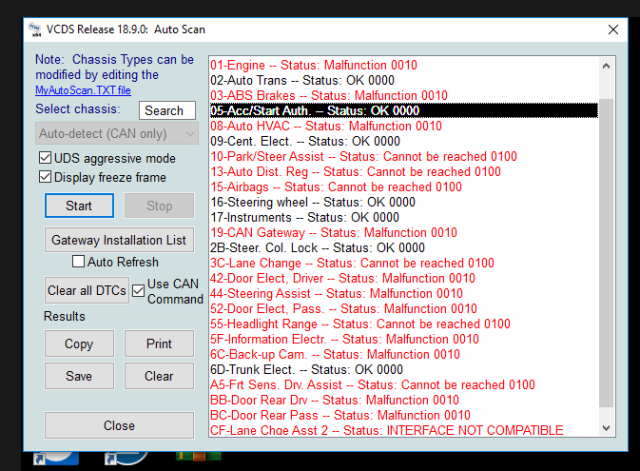640x471 pixels.
Task: Select the 44-Steering Assist row
Action: pos(404,293)
